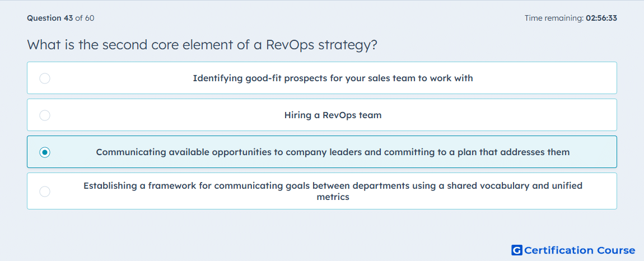Click the answer text Hiring a RevOps team

click(x=333, y=115)
